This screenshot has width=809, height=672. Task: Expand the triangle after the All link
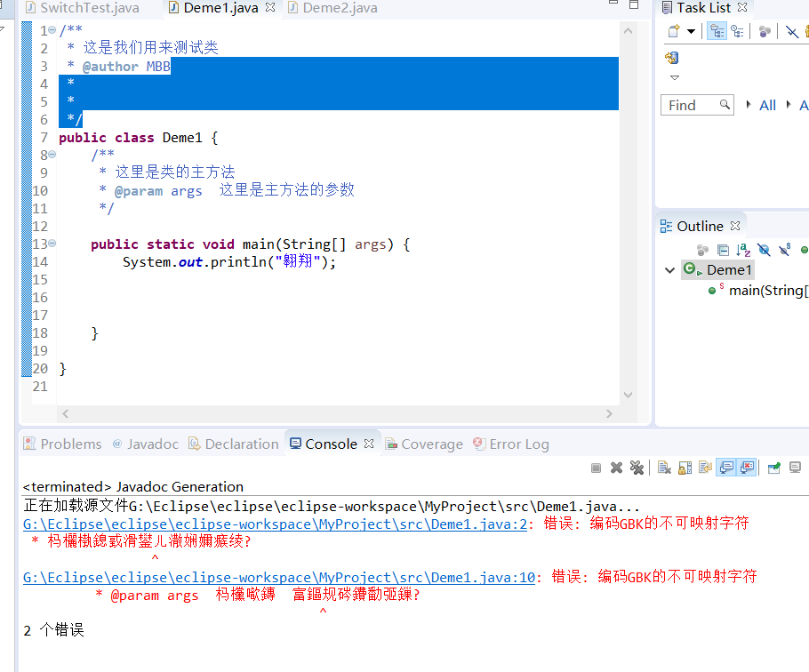(789, 105)
